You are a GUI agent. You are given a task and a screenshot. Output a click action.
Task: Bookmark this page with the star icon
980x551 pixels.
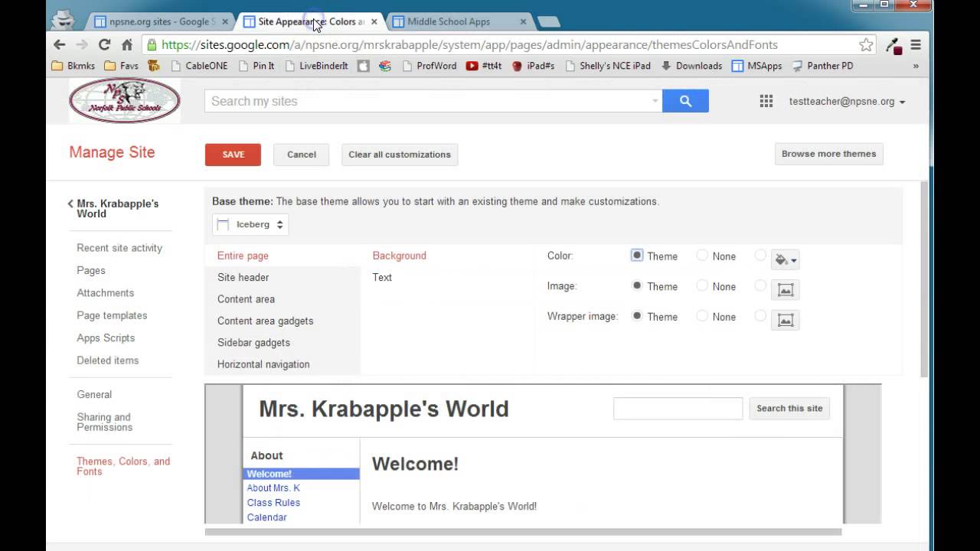click(866, 44)
